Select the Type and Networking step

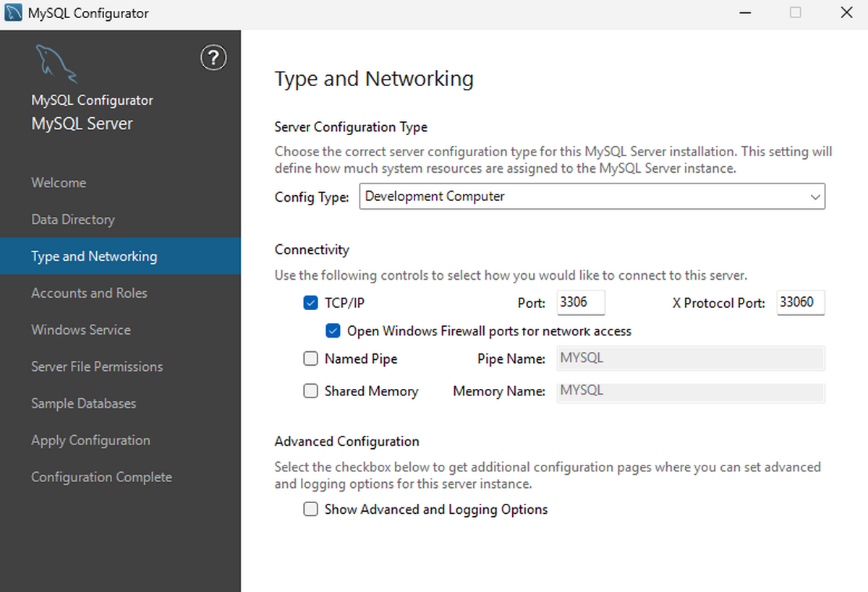120,257
